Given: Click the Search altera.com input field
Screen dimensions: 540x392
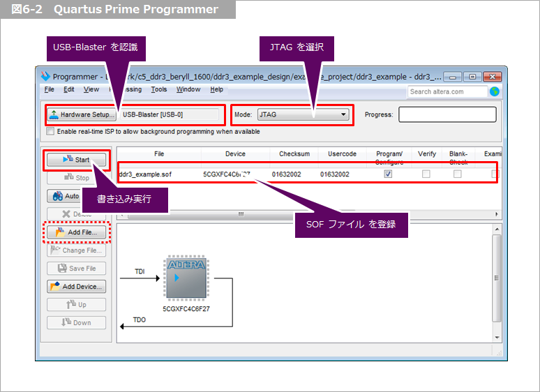Looking at the screenshot, I should [447, 91].
